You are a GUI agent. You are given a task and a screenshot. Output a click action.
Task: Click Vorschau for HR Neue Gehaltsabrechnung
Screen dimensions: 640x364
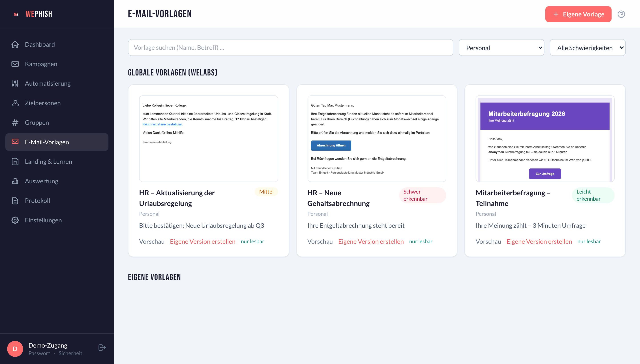tap(320, 241)
